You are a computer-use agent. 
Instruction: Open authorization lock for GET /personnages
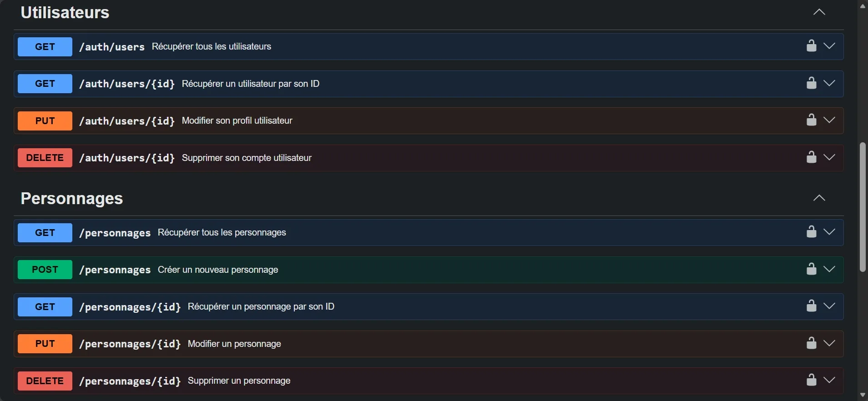pyautogui.click(x=812, y=231)
